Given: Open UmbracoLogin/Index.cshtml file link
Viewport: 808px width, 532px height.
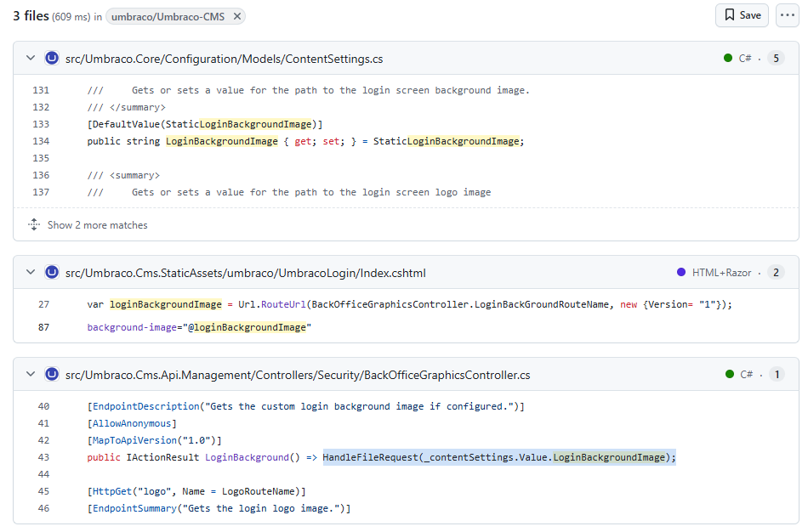Looking at the screenshot, I should pyautogui.click(x=245, y=273).
